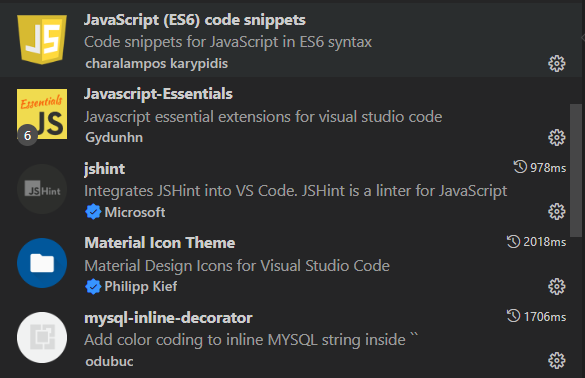
Task: Click the Material Icon Theme 2018ms clock icon
Action: pos(513,241)
